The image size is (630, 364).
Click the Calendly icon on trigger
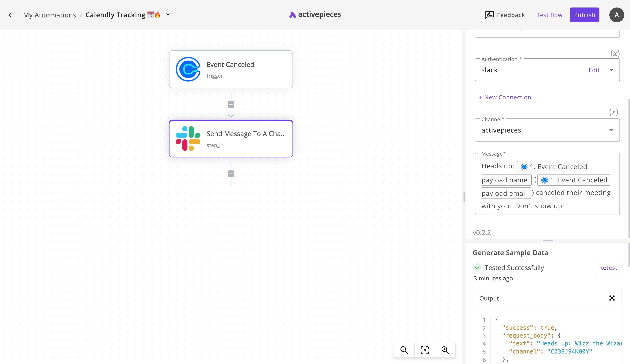click(x=188, y=69)
